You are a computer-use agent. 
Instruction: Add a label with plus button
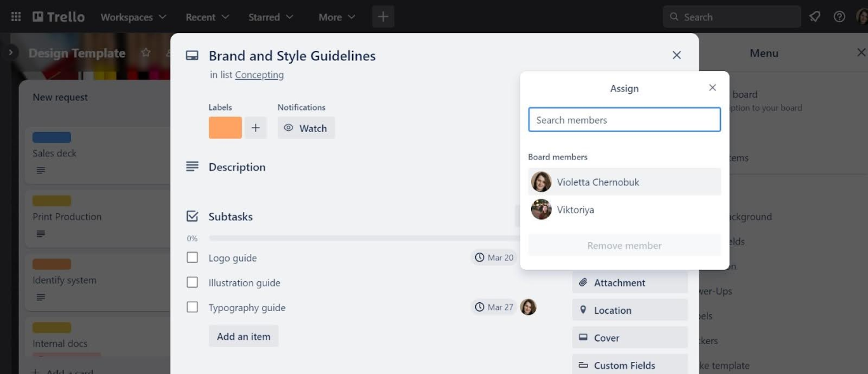(x=255, y=128)
